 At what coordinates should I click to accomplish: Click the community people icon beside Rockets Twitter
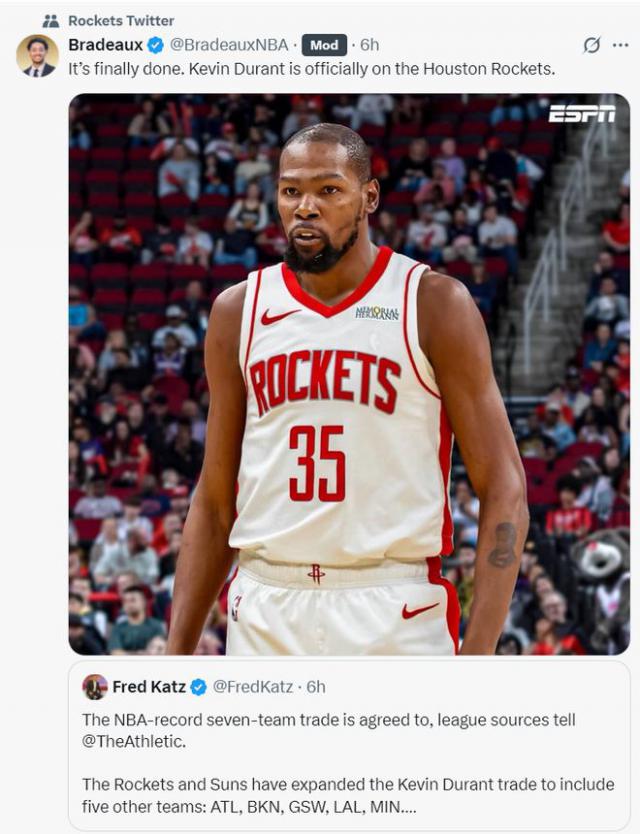(x=50, y=20)
